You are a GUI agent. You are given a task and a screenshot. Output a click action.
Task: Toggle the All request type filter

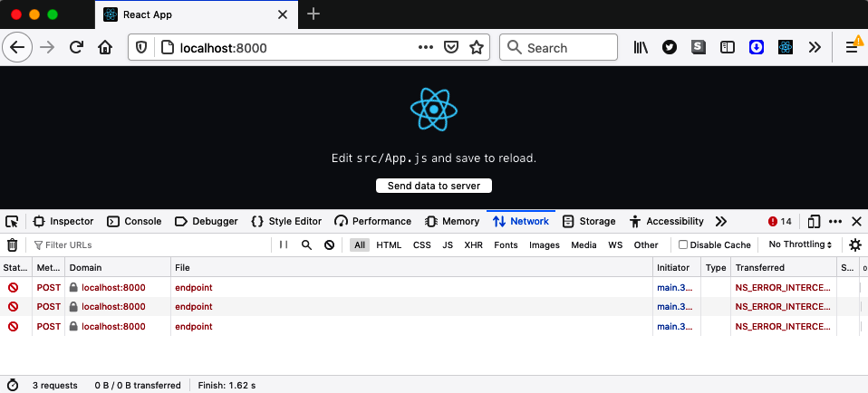360,244
